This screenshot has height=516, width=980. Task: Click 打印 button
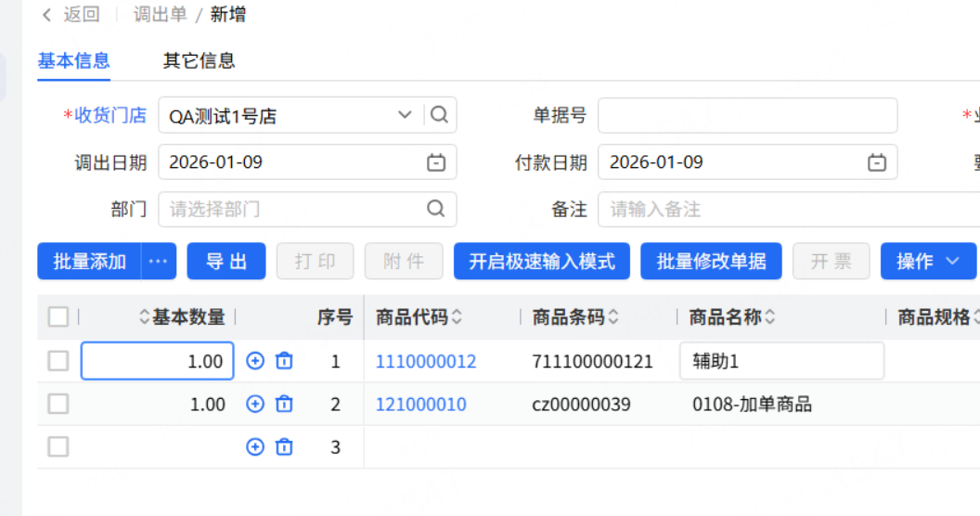tap(315, 261)
